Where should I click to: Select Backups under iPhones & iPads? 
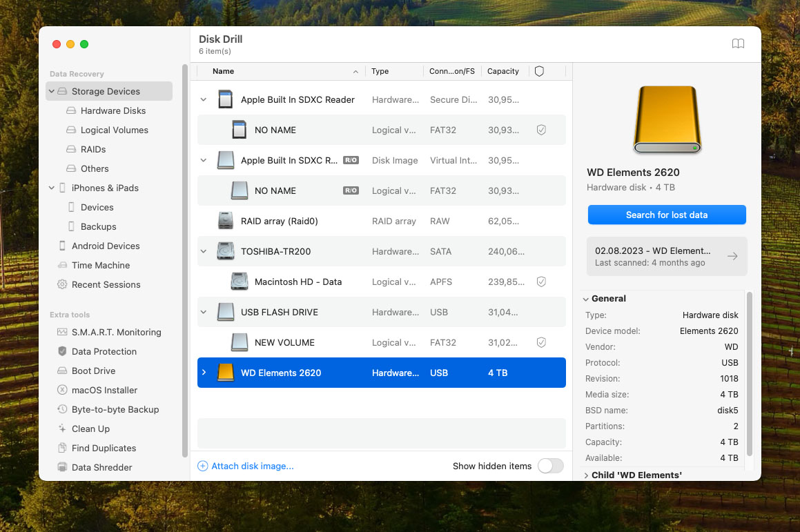point(99,226)
